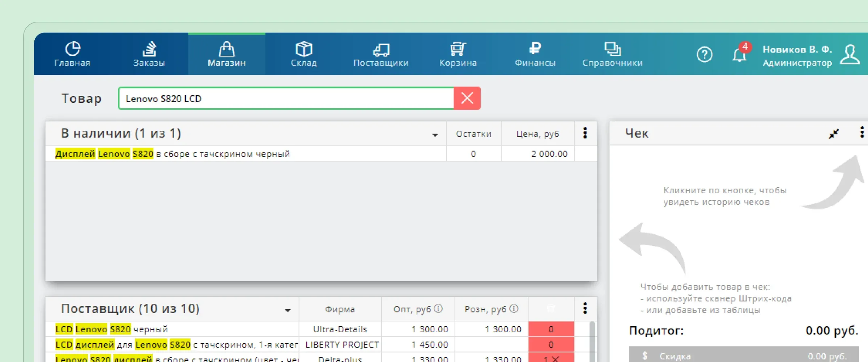Open the help question mark icon

(704, 54)
